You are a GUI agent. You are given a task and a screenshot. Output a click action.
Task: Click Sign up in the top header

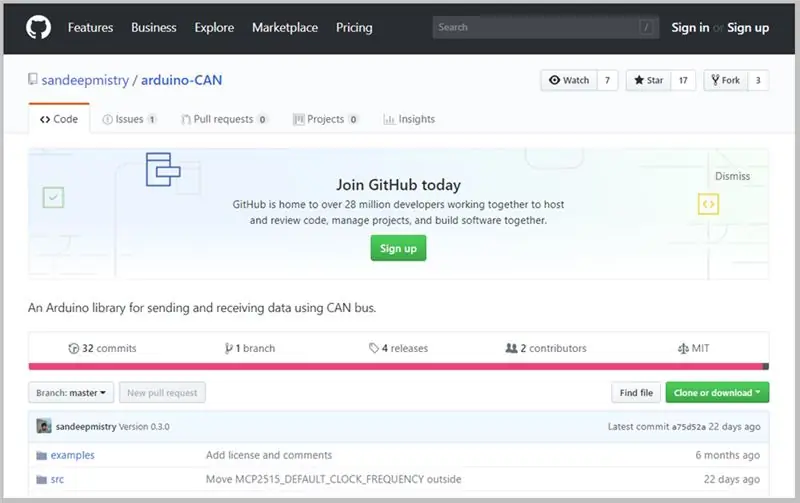pyautogui.click(x=748, y=28)
